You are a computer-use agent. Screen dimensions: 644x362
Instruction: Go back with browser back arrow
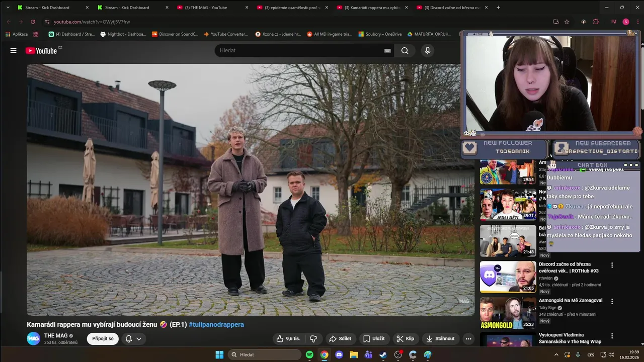[9, 22]
